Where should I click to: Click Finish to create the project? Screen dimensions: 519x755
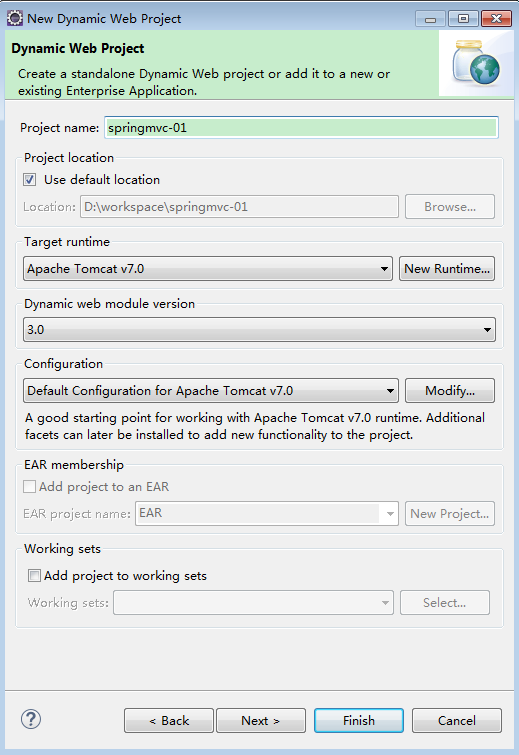click(359, 721)
